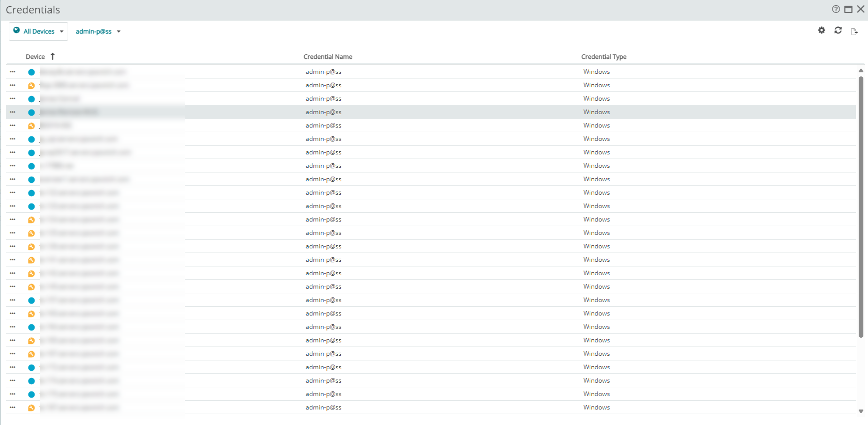Open the admin-p@ss credential filter dropdown

(x=98, y=32)
